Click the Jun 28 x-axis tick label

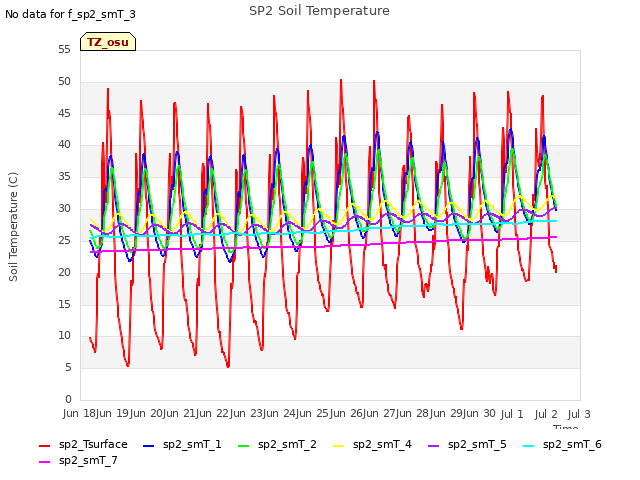(413, 414)
